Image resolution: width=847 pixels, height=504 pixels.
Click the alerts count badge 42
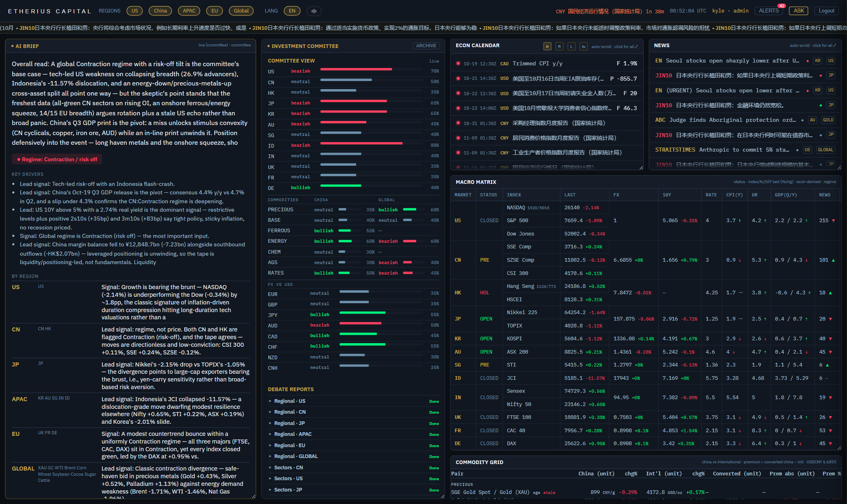(782, 6)
